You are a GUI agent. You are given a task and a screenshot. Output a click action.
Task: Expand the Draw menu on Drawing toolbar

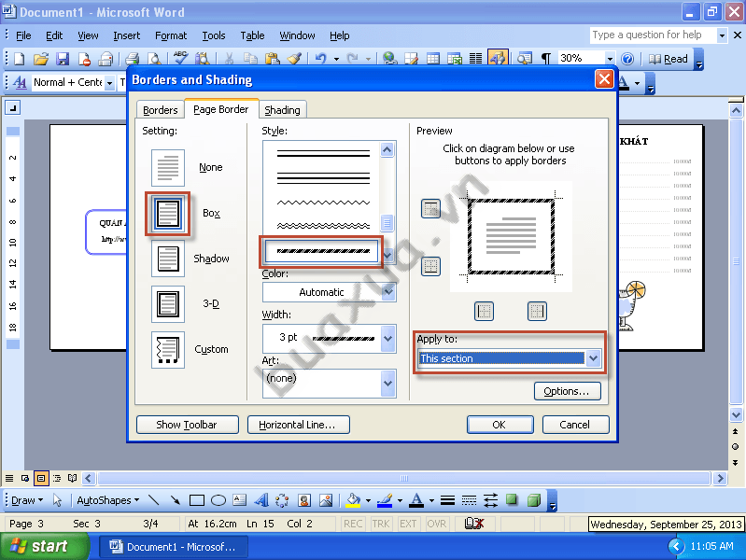(27, 500)
